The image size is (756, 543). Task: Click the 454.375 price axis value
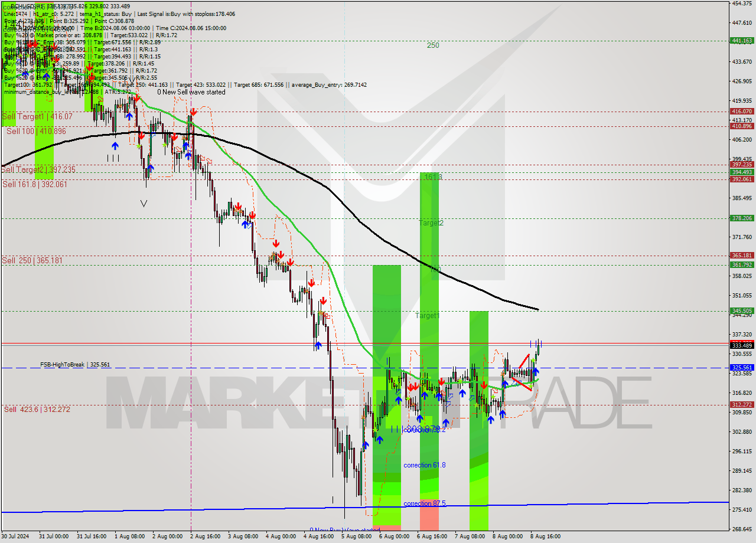coord(742,4)
